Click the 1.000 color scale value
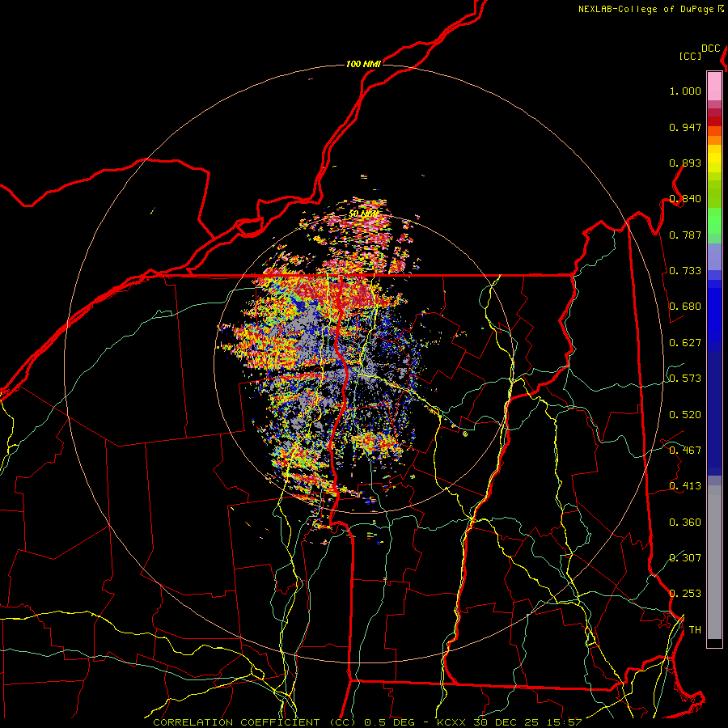This screenshot has height=728, width=728. coord(685,91)
